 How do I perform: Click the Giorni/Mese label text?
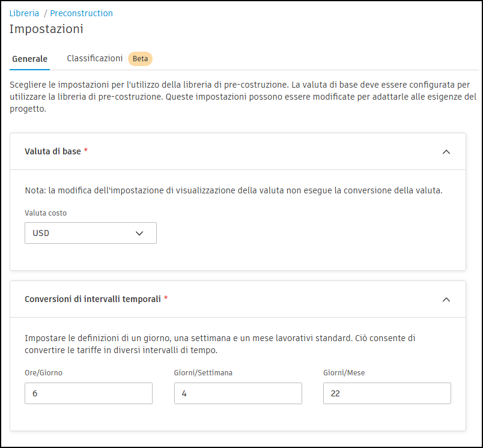(344, 372)
